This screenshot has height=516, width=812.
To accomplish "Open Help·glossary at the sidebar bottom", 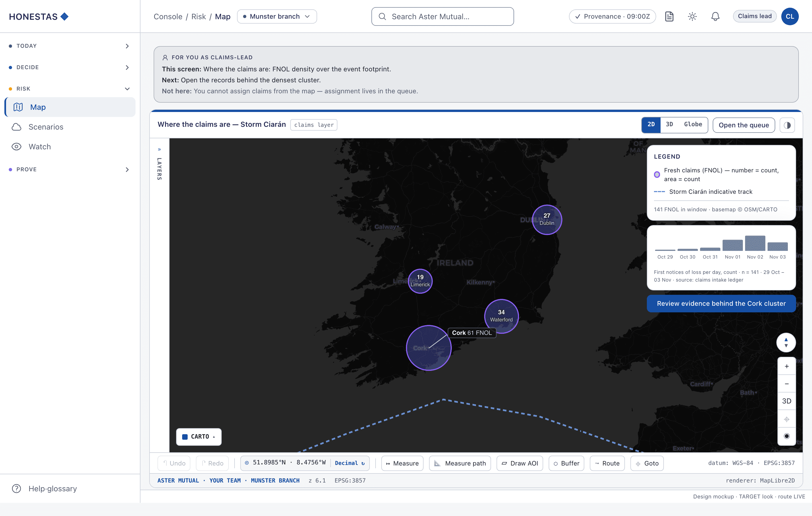I will [x=70, y=488].
